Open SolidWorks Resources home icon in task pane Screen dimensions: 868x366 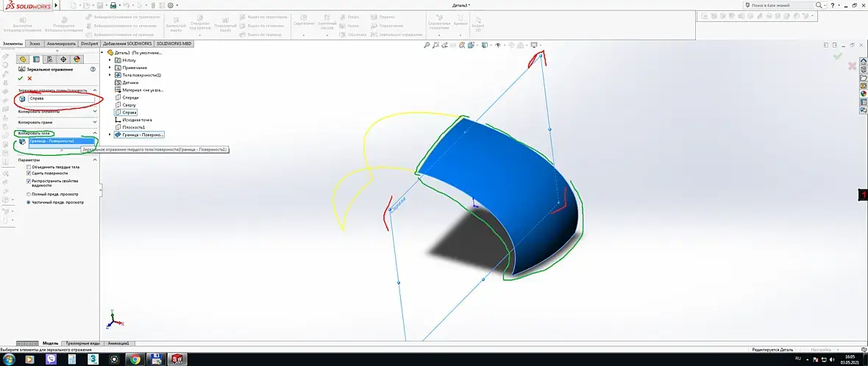tap(863, 62)
